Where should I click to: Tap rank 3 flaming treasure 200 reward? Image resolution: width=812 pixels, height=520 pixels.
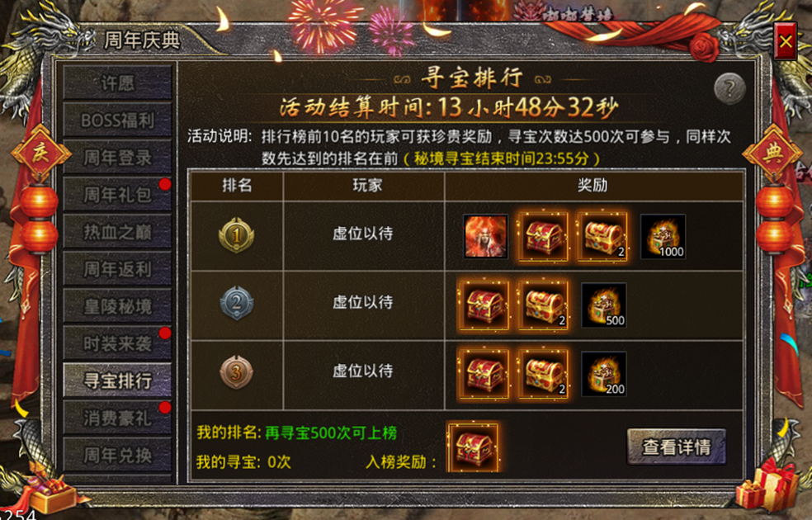[x=604, y=374]
